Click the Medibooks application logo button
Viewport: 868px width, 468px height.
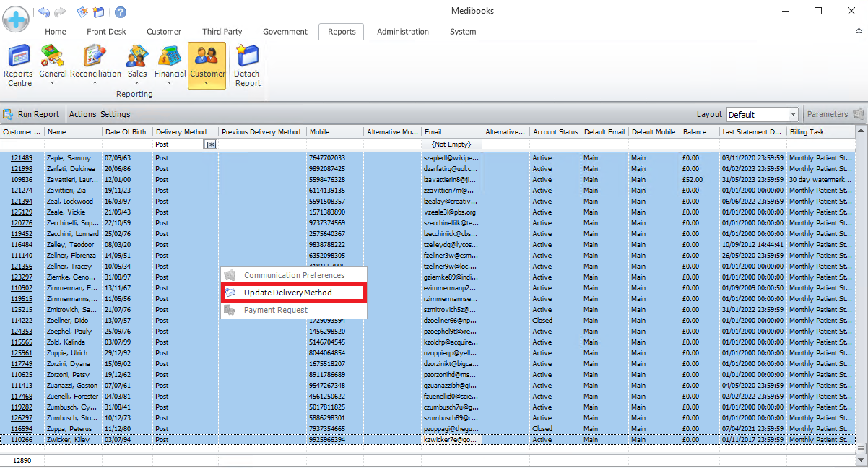pos(16,17)
